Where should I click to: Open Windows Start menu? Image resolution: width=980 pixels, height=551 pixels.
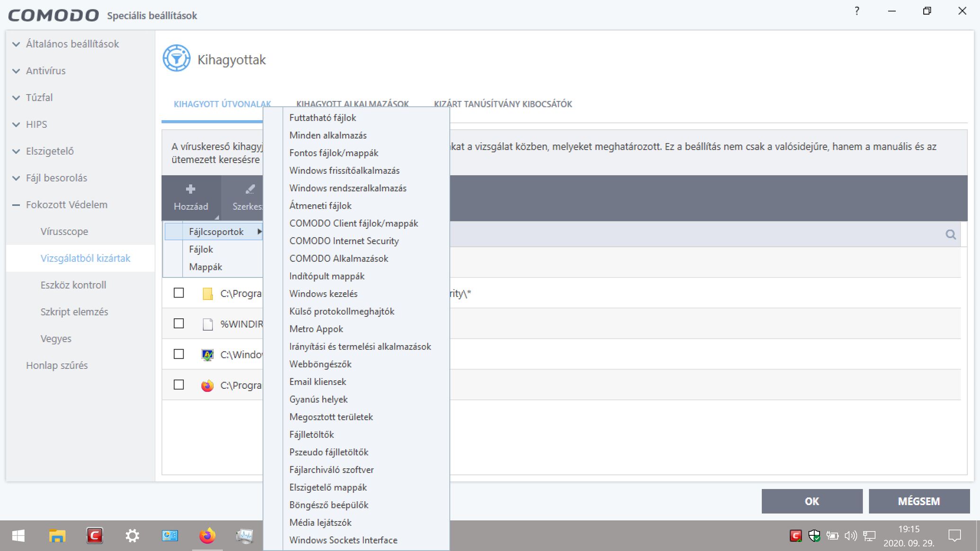click(x=18, y=535)
